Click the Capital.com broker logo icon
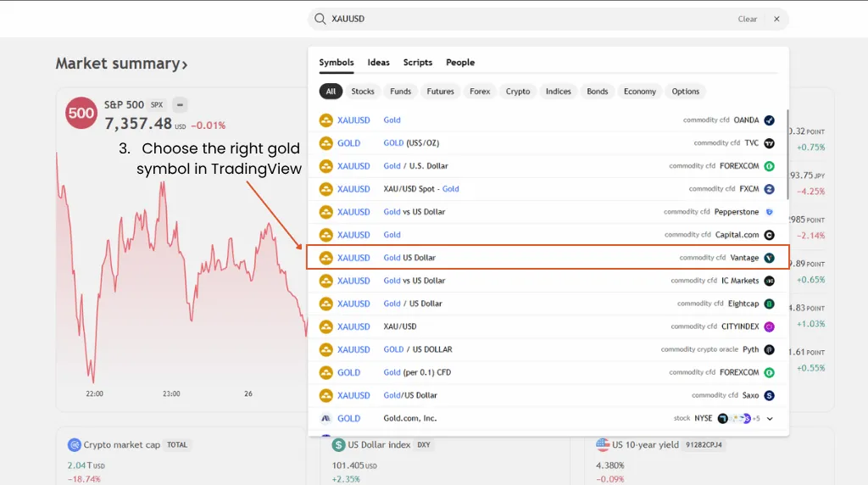This screenshot has width=868, height=485. (769, 236)
